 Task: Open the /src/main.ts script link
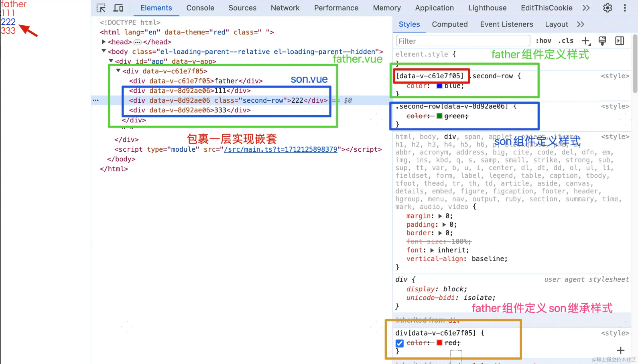(280, 149)
